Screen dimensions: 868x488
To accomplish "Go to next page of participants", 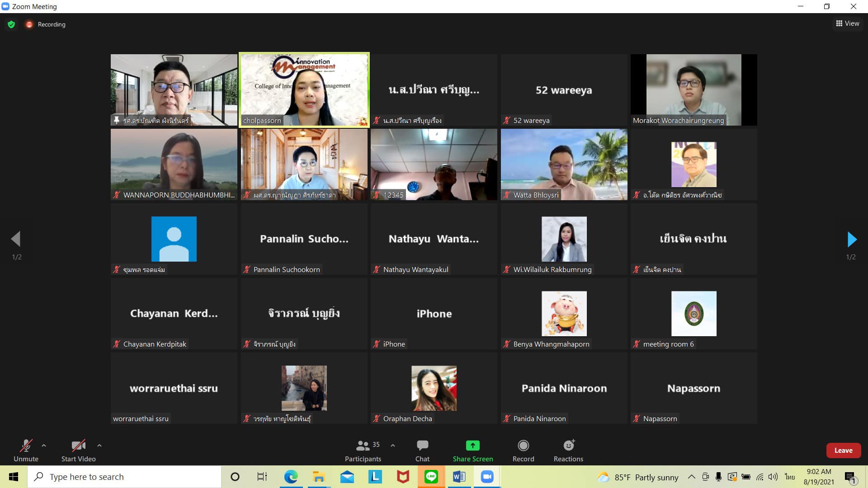I will (851, 239).
